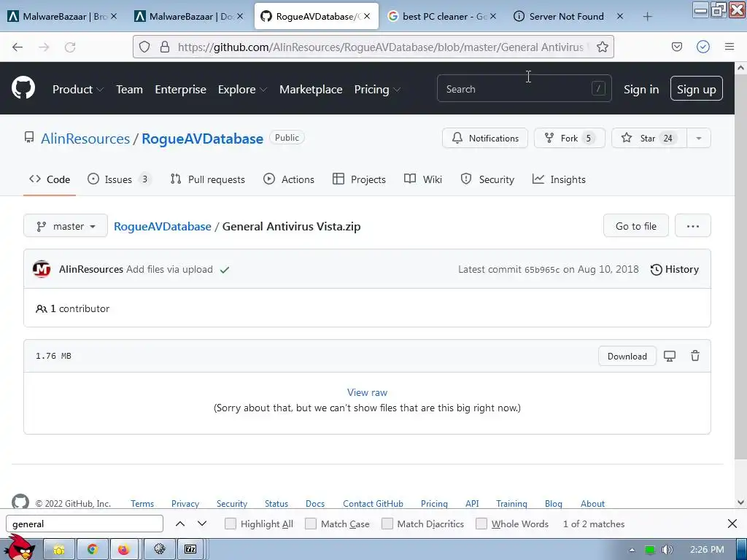747x560 pixels.
Task: Open the Insights tab
Action: [559, 179]
